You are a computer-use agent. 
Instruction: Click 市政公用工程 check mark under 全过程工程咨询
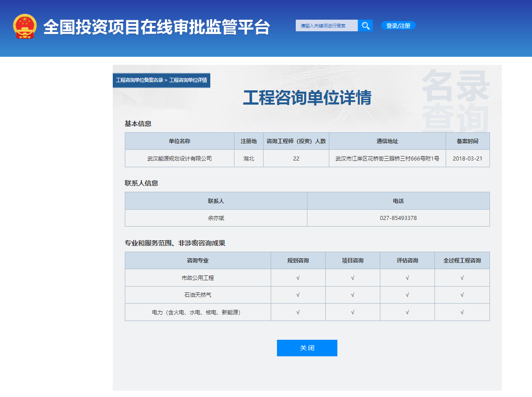(x=462, y=278)
